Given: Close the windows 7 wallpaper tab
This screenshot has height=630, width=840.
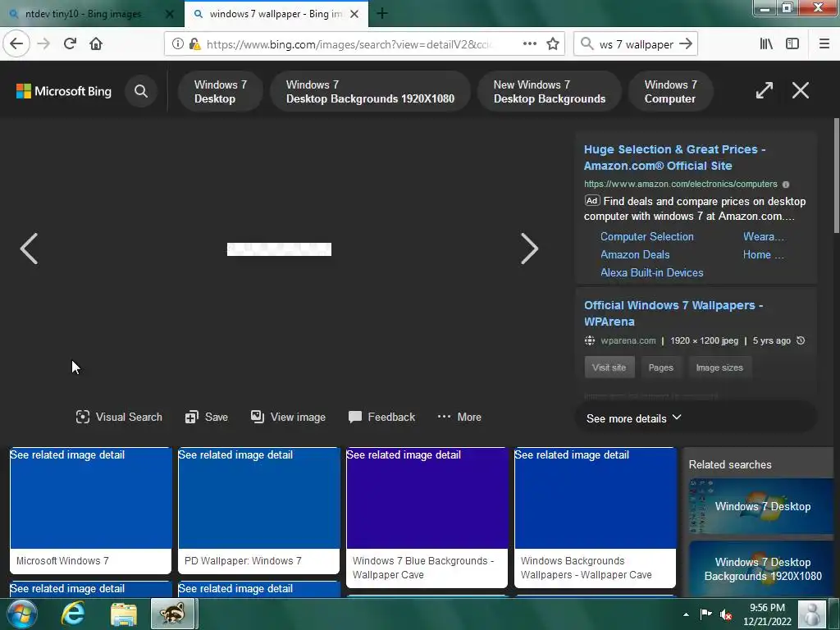Looking at the screenshot, I should [x=354, y=14].
